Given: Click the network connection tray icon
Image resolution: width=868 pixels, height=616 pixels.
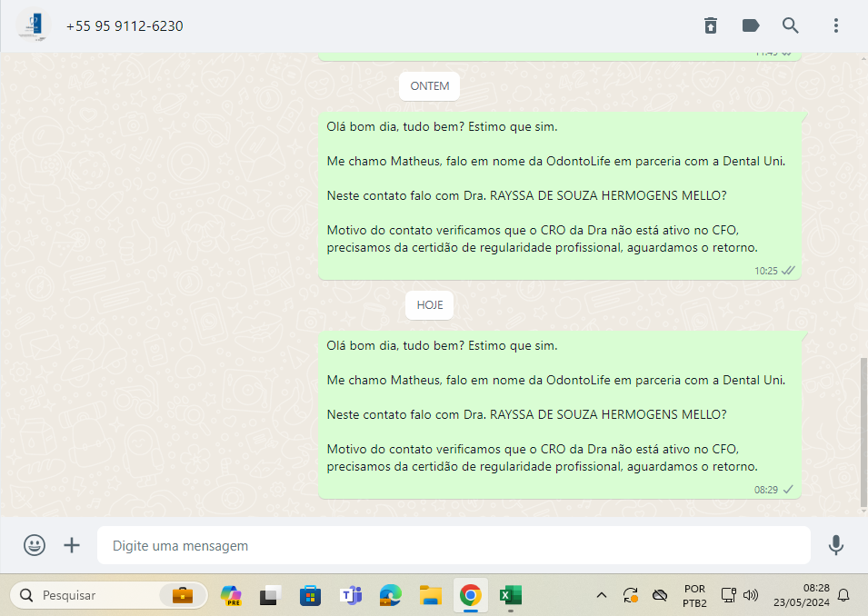Looking at the screenshot, I should (x=729, y=595).
